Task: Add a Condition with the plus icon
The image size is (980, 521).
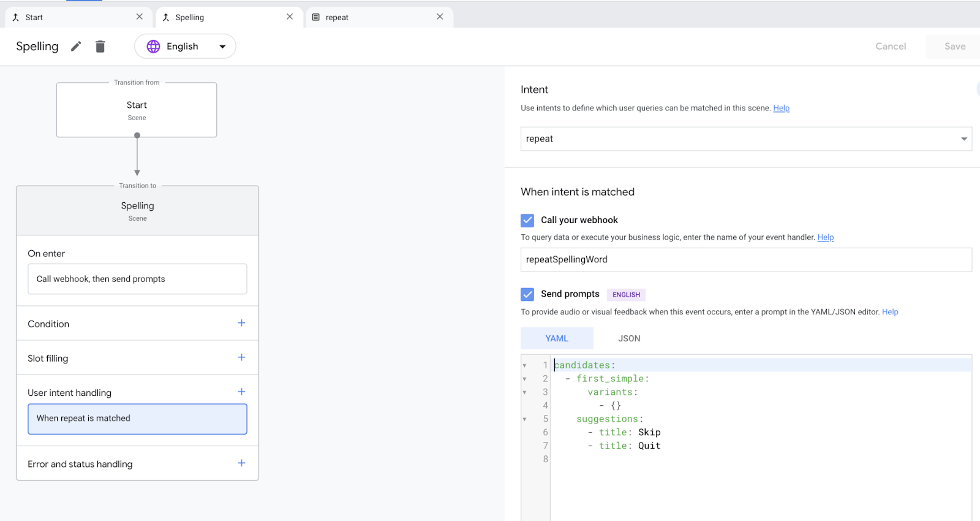Action: coord(241,323)
